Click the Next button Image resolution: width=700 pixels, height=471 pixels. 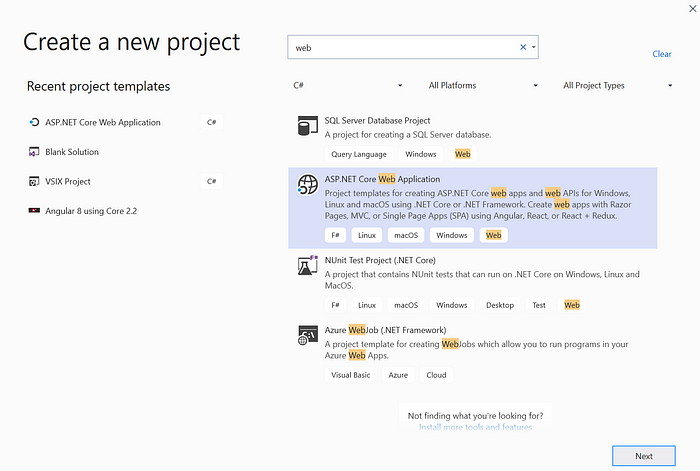point(644,456)
